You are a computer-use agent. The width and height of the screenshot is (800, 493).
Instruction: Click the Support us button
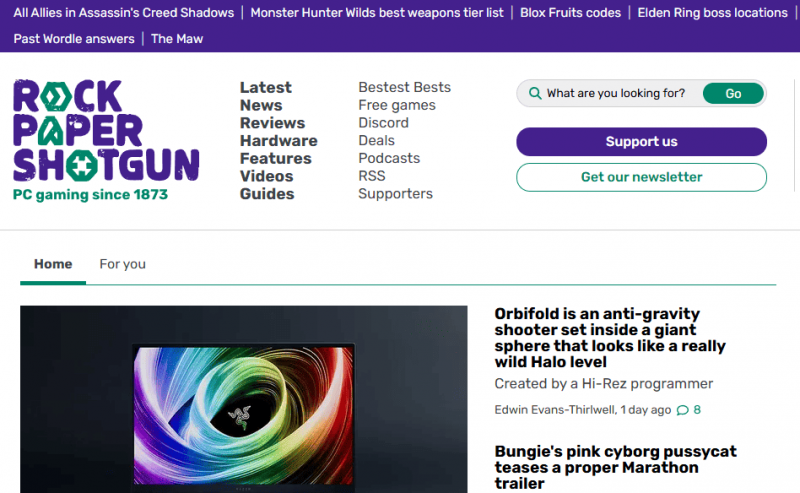[641, 142]
